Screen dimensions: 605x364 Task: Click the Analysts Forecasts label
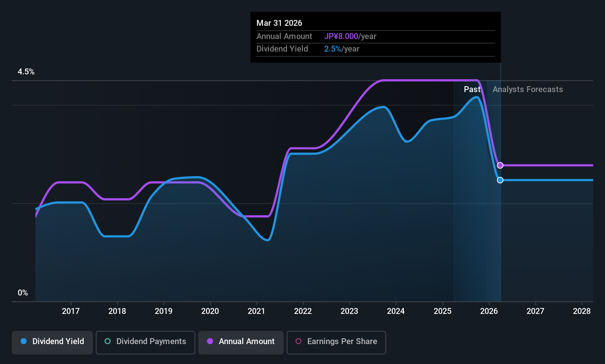pos(528,90)
